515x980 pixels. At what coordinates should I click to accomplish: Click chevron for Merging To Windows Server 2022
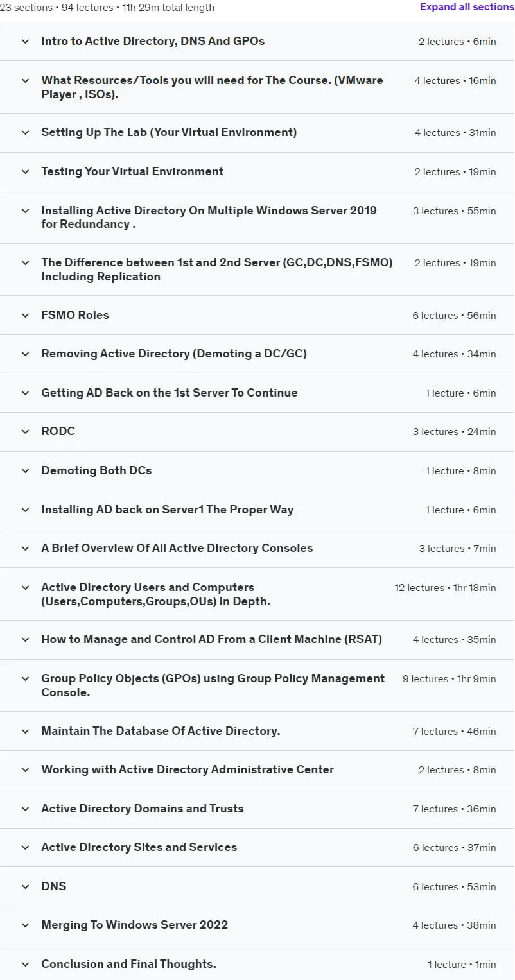point(26,925)
